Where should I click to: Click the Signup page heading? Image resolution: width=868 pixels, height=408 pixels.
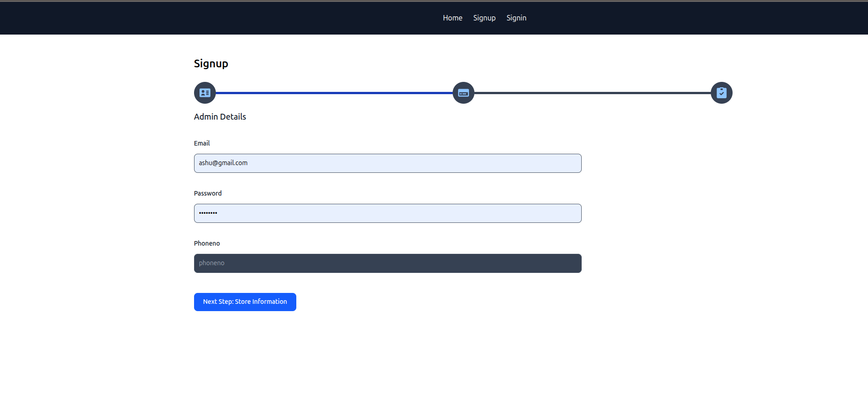point(211,64)
